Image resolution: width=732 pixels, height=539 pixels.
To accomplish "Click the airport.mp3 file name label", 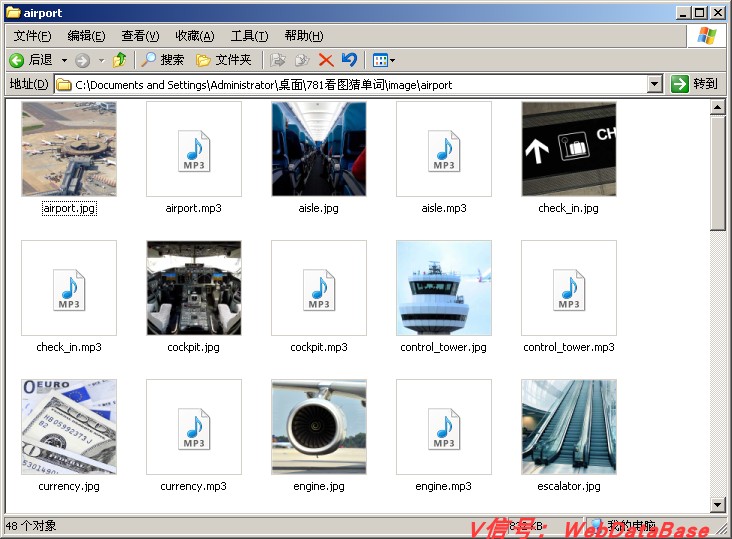I will point(194,208).
